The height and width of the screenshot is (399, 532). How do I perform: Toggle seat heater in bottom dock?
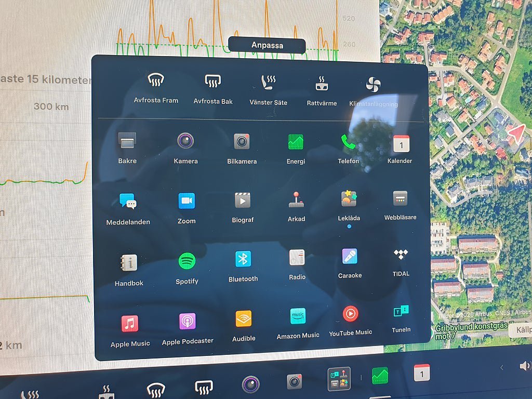tap(30, 395)
